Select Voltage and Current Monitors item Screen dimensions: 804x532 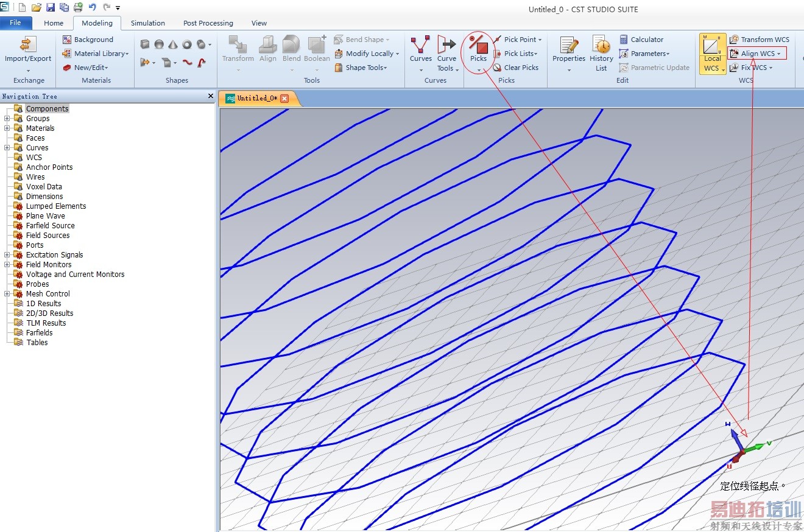coord(75,275)
